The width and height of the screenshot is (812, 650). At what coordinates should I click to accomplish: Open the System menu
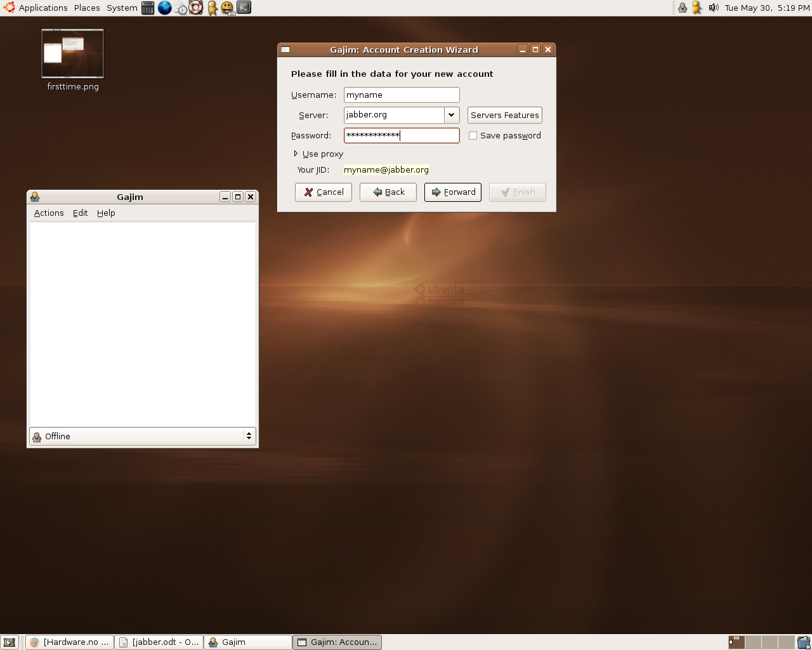[x=122, y=8]
